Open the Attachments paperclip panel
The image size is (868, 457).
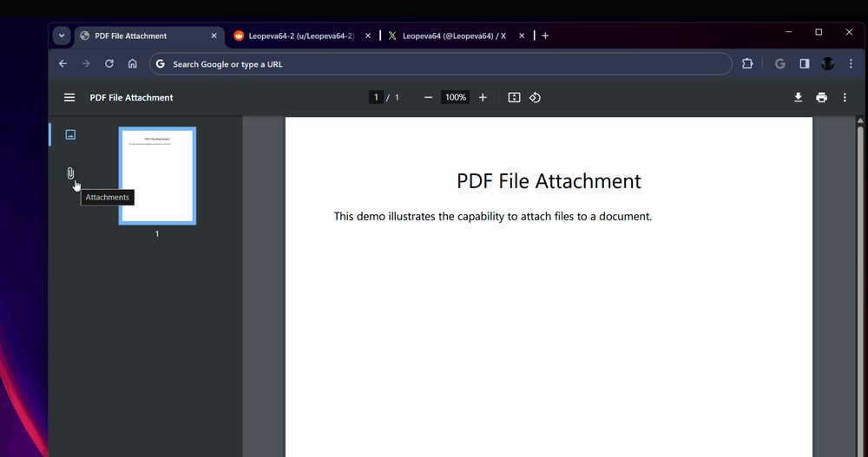coord(70,173)
